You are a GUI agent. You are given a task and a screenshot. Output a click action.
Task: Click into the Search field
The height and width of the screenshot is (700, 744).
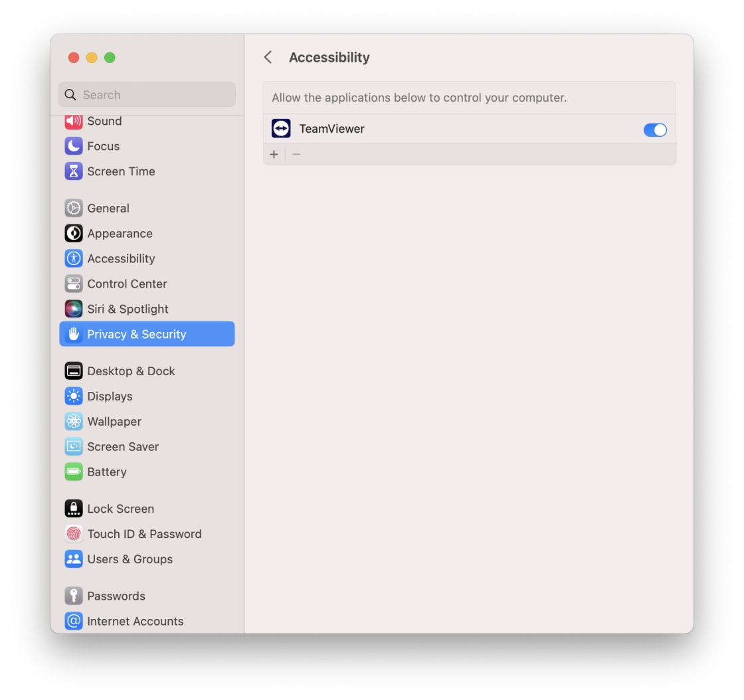pos(146,94)
